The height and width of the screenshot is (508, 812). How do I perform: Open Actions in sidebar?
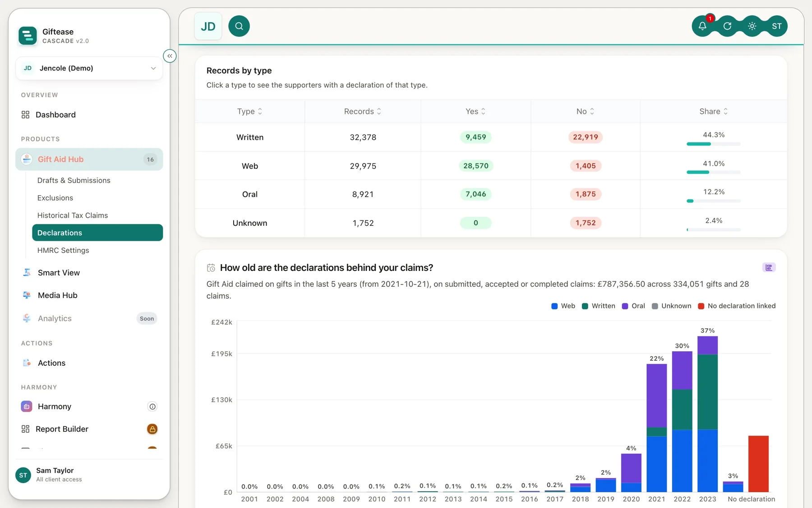89,363
